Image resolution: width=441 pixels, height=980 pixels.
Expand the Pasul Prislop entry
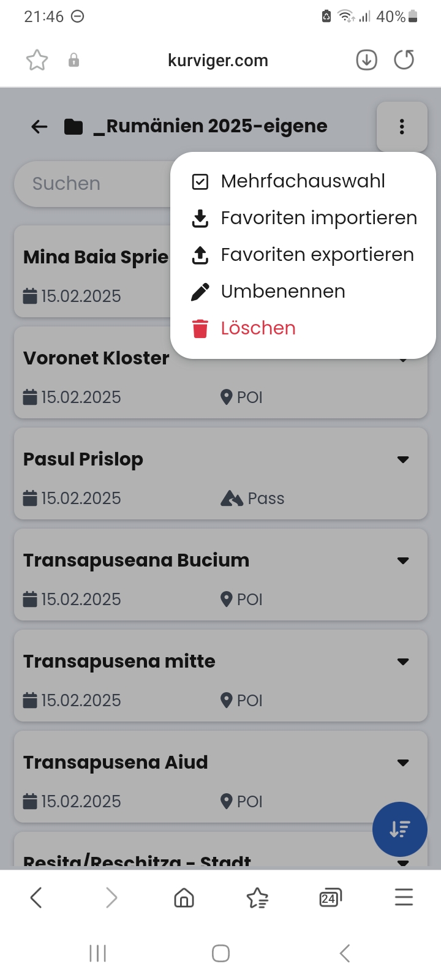click(x=403, y=459)
